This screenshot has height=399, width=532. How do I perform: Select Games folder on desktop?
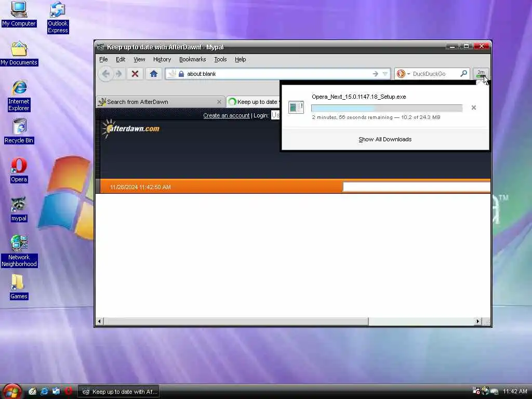point(19,287)
